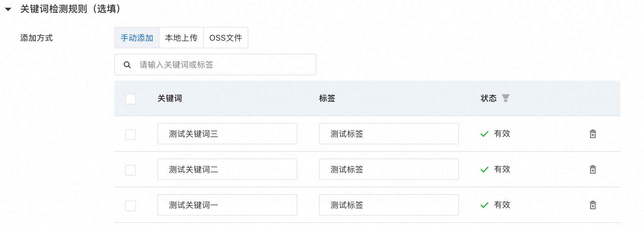Select the 手动添加 tab
This screenshot has width=644, height=229.
(x=137, y=38)
